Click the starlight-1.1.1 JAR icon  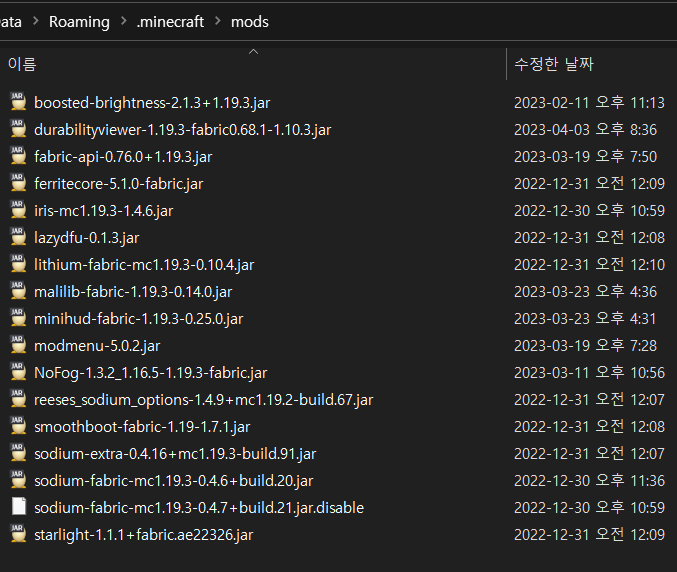point(18,534)
